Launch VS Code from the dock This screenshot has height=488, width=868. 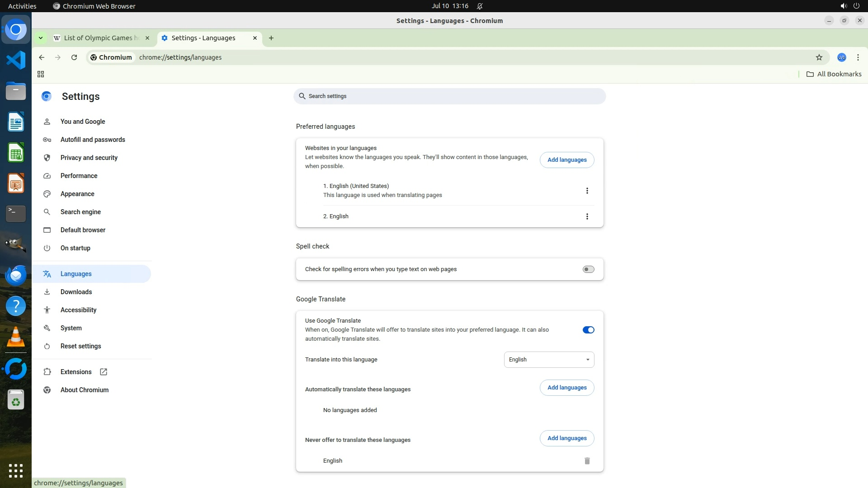click(x=16, y=60)
